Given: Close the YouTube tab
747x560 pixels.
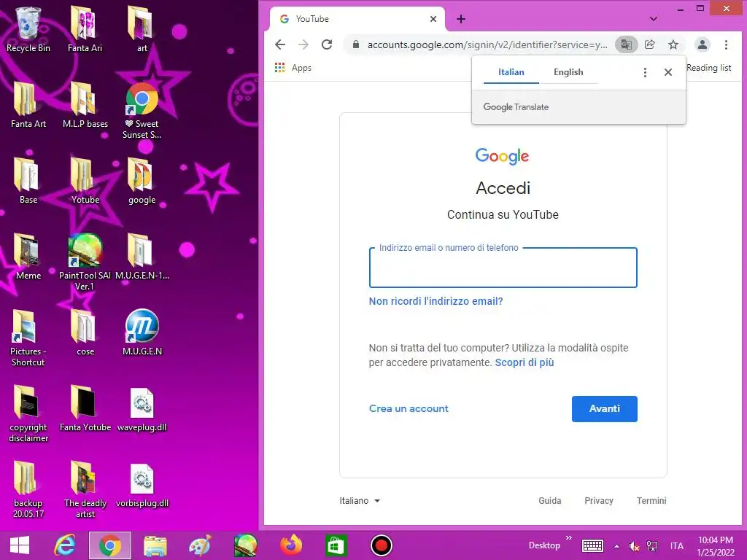Looking at the screenshot, I should point(433,19).
